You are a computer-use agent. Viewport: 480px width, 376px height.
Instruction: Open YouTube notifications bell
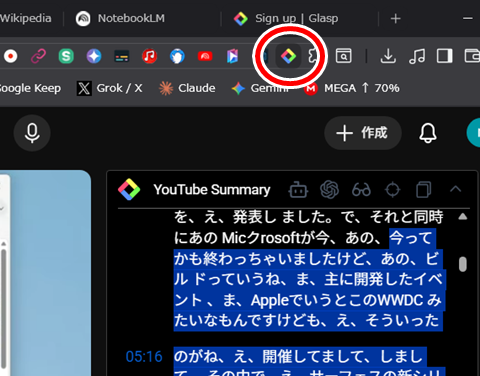click(428, 133)
